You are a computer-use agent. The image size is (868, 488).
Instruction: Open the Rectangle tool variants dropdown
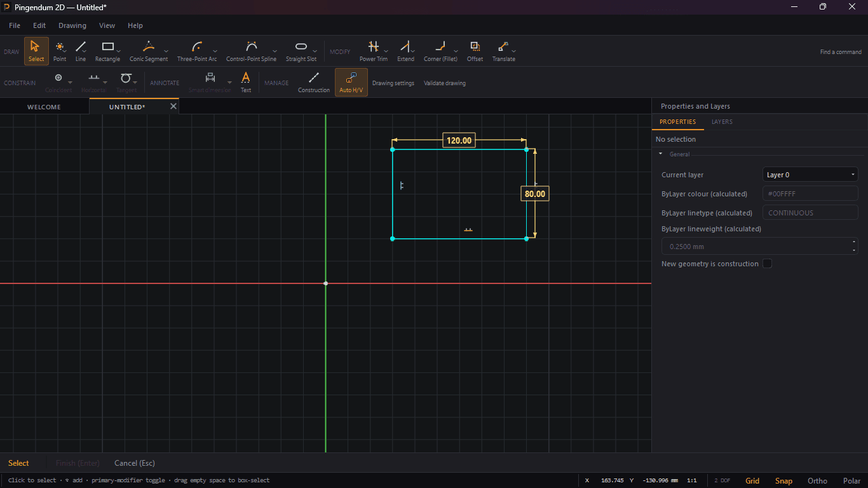119,51
